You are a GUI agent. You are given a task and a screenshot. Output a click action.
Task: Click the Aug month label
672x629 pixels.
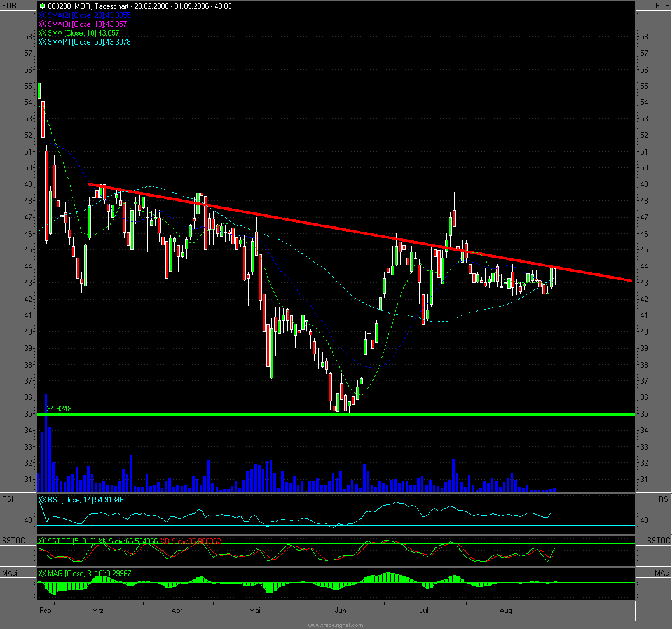coord(505,610)
